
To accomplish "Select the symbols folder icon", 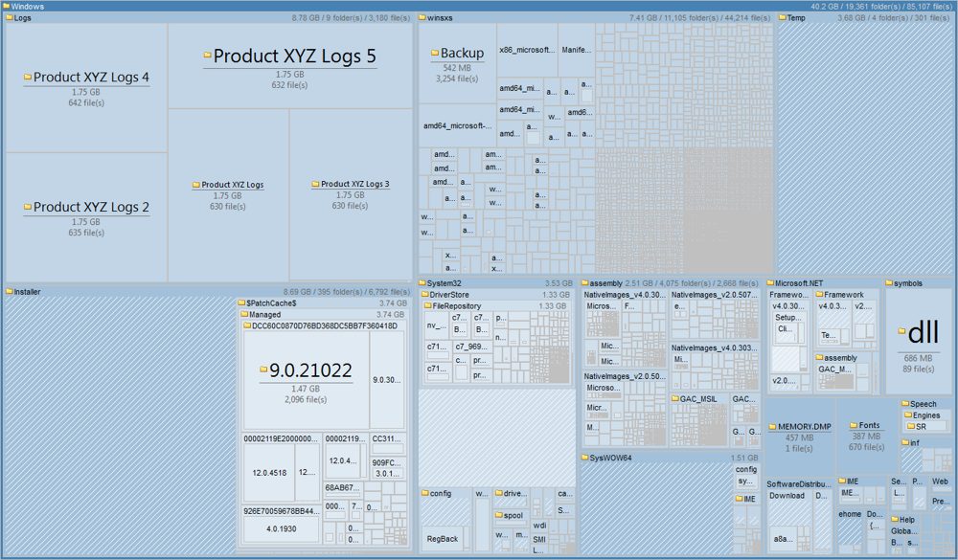I will pyautogui.click(x=889, y=283).
